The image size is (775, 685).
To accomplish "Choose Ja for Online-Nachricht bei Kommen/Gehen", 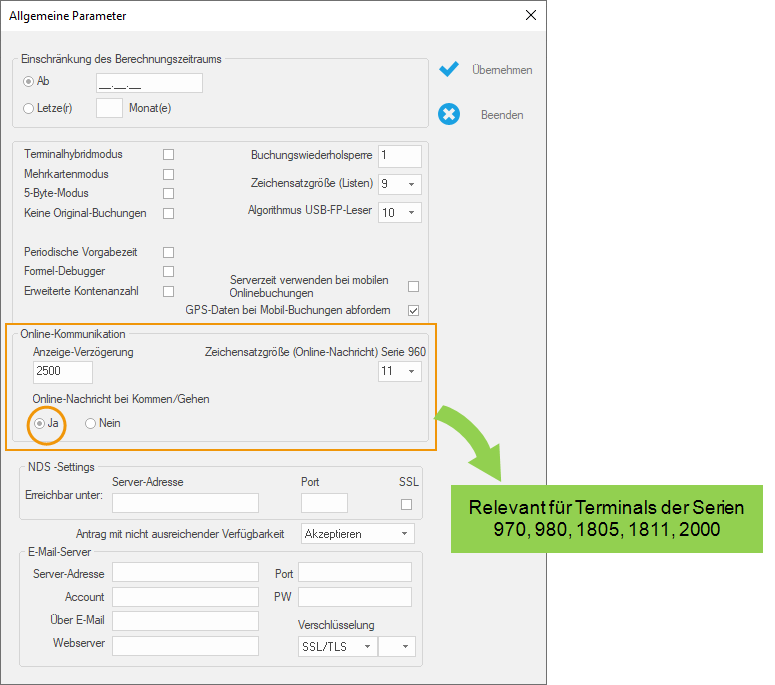I will pyautogui.click(x=40, y=423).
